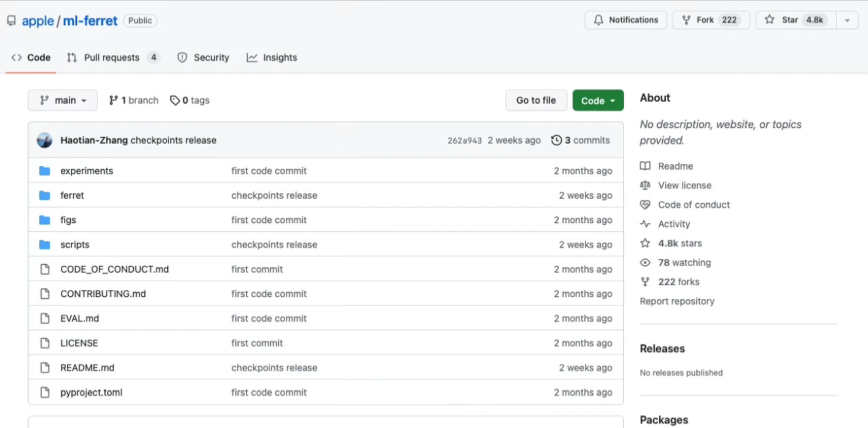Click the Go to file button

(536, 100)
